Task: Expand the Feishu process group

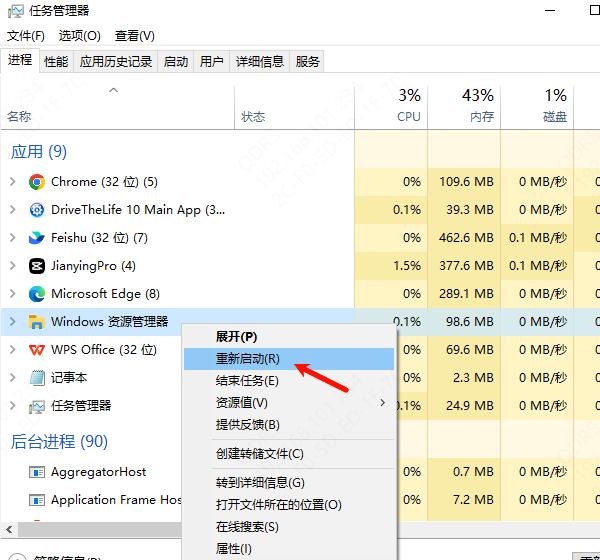Action: (13, 237)
